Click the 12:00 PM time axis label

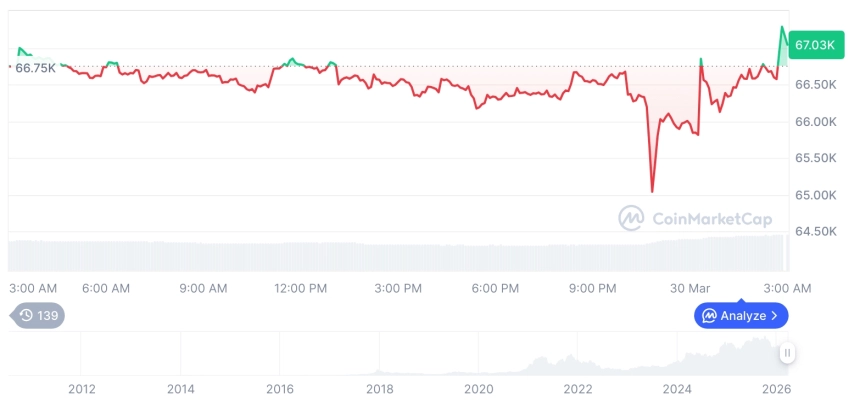(x=300, y=288)
